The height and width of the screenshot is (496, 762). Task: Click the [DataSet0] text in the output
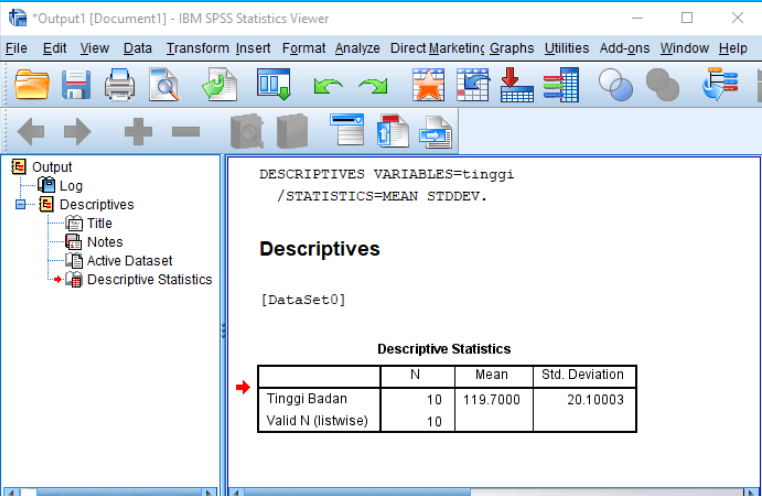[303, 299]
